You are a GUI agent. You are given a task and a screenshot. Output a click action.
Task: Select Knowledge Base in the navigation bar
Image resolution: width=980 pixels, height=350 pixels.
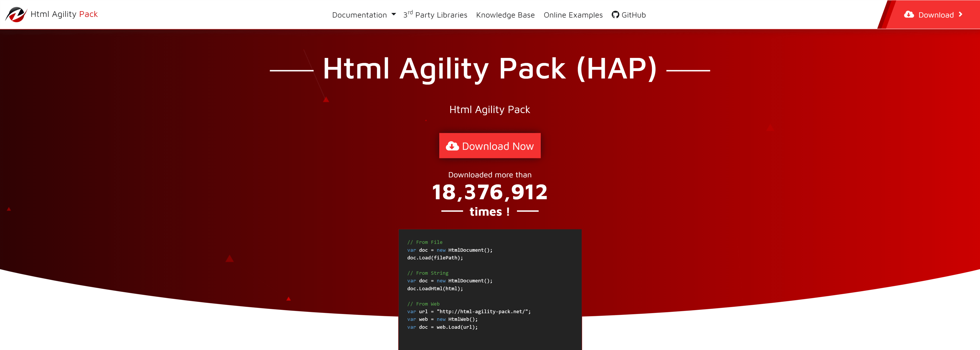tap(505, 15)
